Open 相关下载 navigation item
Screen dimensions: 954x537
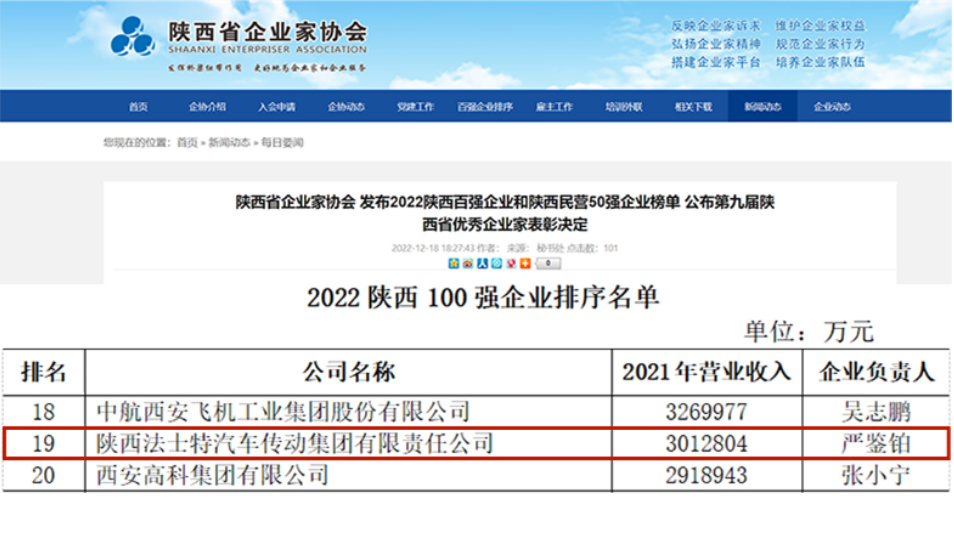(x=693, y=107)
